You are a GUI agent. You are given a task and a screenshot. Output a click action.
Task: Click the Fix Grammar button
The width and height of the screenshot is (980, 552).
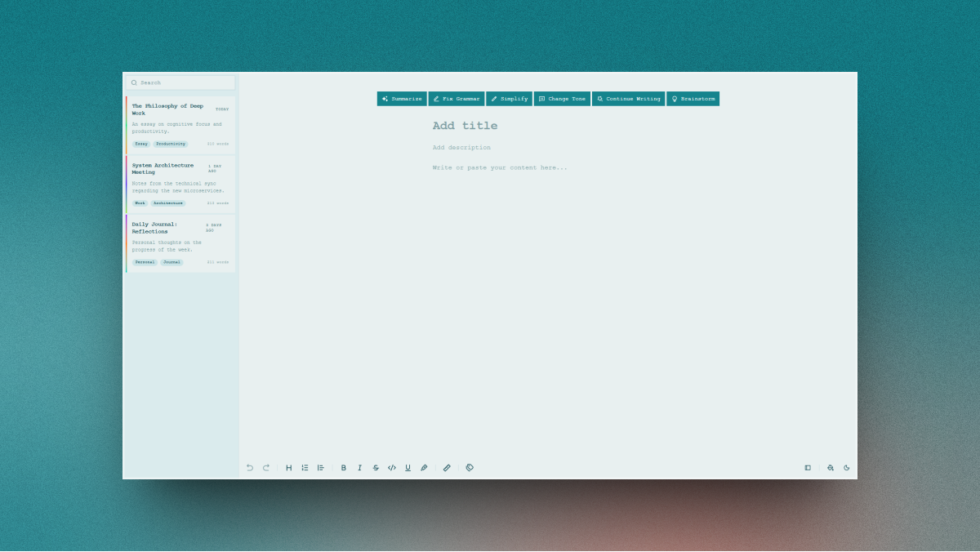[457, 98]
